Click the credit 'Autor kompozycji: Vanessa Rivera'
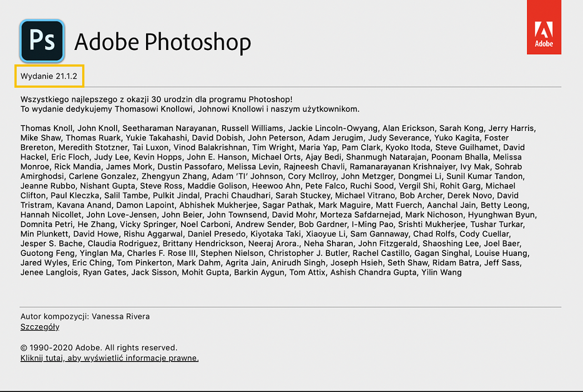The width and height of the screenshot is (583, 392). tap(84, 316)
